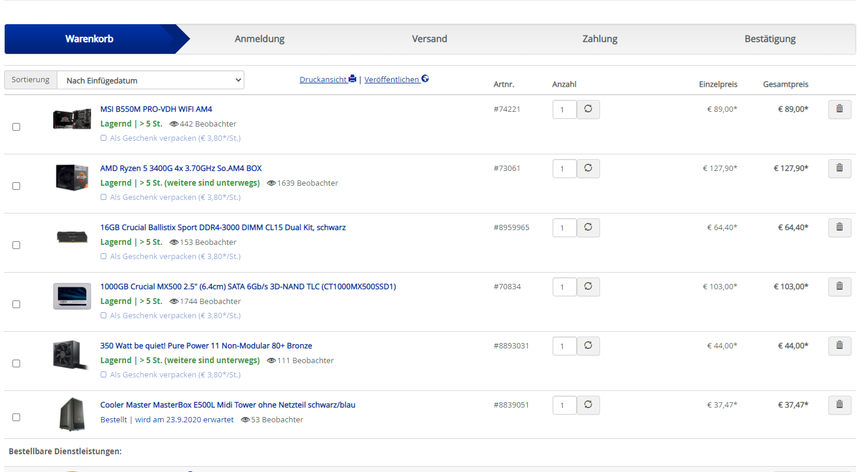Image resolution: width=868 pixels, height=472 pixels.
Task: Open the 350 Watt be quiet! product page
Action: click(x=206, y=345)
